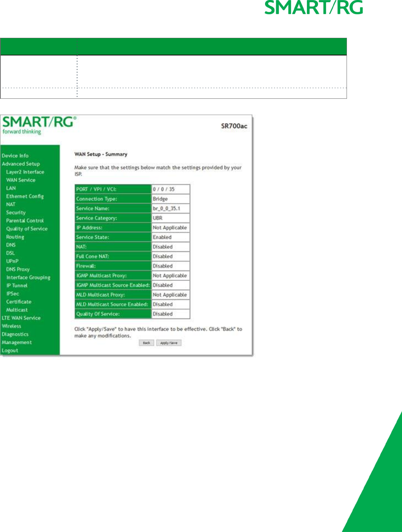This screenshot has height=532, width=402.
Task: Click the SR700ac model label
Action: click(x=234, y=126)
